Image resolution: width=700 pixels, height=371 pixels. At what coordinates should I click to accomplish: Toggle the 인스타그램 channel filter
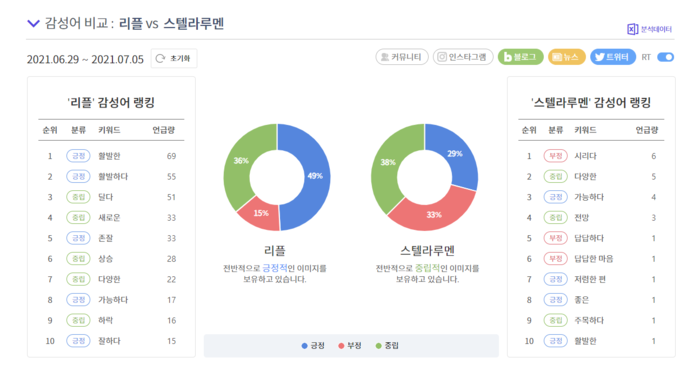click(x=463, y=57)
